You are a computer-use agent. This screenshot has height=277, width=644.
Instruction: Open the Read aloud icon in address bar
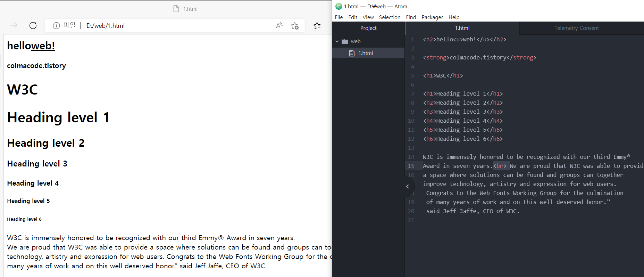(279, 25)
